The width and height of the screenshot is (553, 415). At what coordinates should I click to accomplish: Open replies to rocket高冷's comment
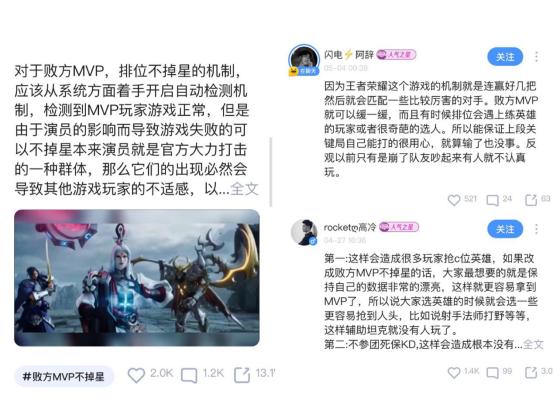492,373
